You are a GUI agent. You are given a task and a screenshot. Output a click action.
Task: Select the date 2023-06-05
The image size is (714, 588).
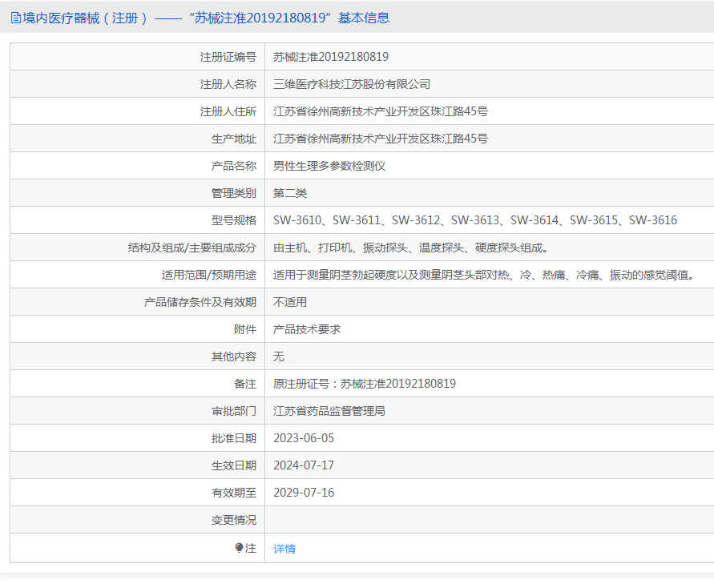point(304,438)
